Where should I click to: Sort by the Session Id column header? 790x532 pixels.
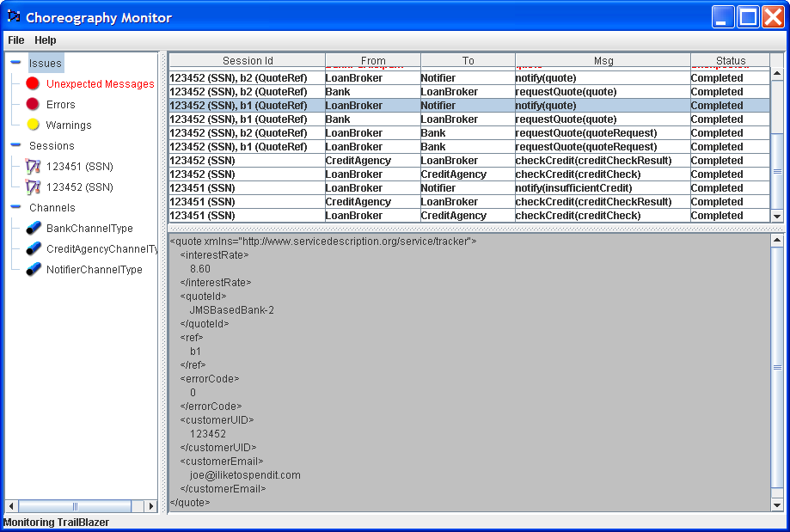pyautogui.click(x=247, y=60)
